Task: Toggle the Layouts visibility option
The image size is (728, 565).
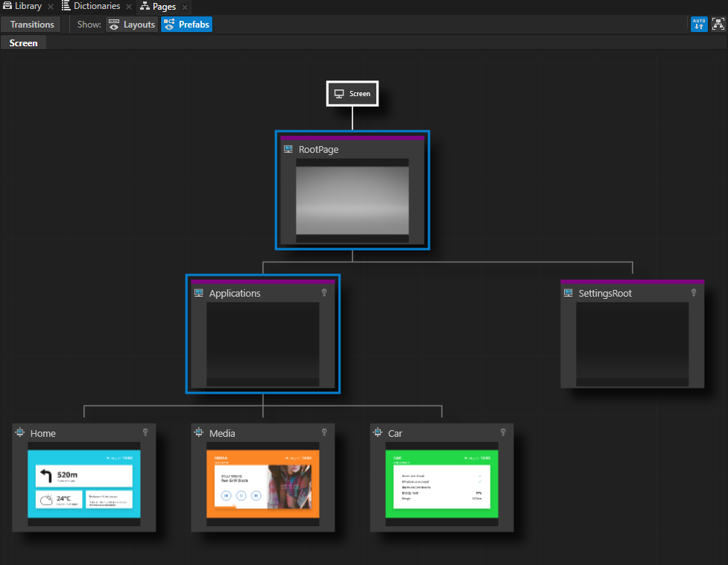Action: pos(132,25)
